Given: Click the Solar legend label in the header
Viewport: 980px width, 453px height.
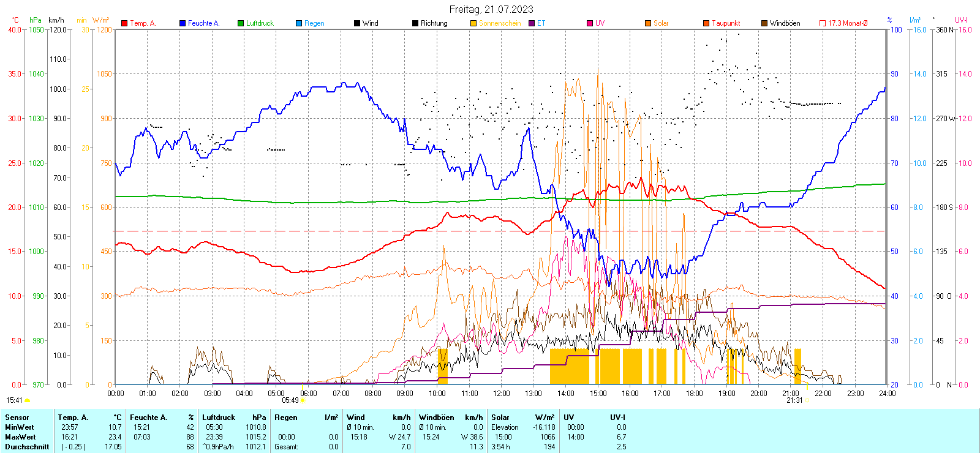Looking at the screenshot, I should click(661, 23).
